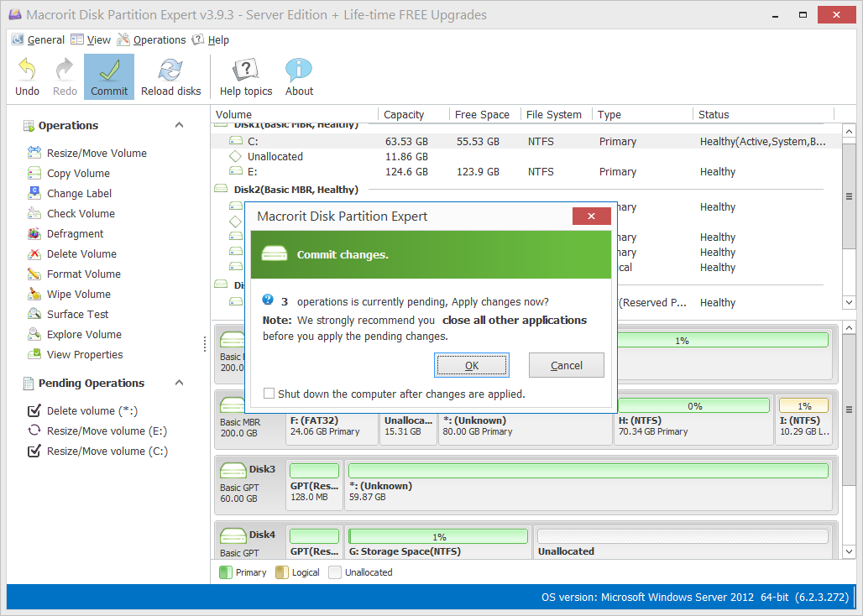
Task: Collapse the Operations panel section
Action: [179, 125]
